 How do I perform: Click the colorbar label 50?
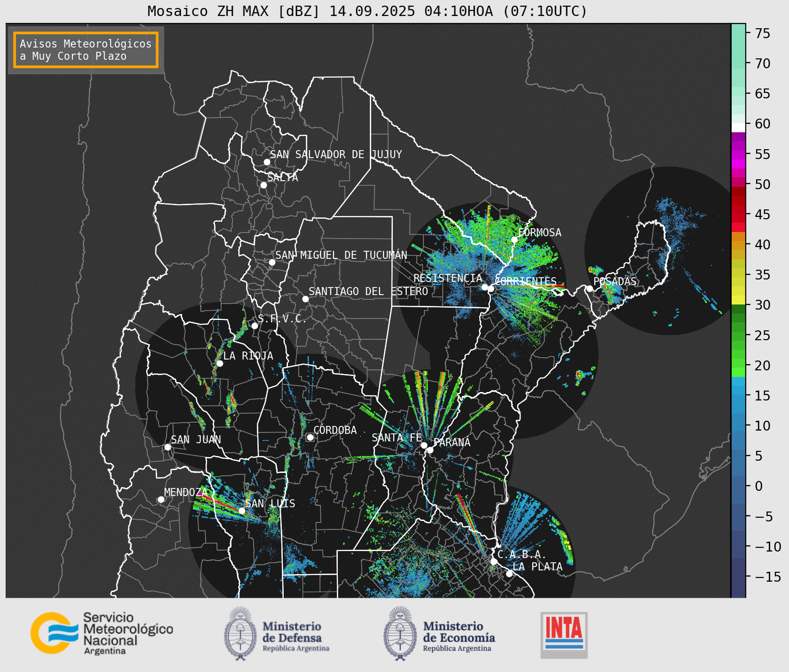[763, 184]
